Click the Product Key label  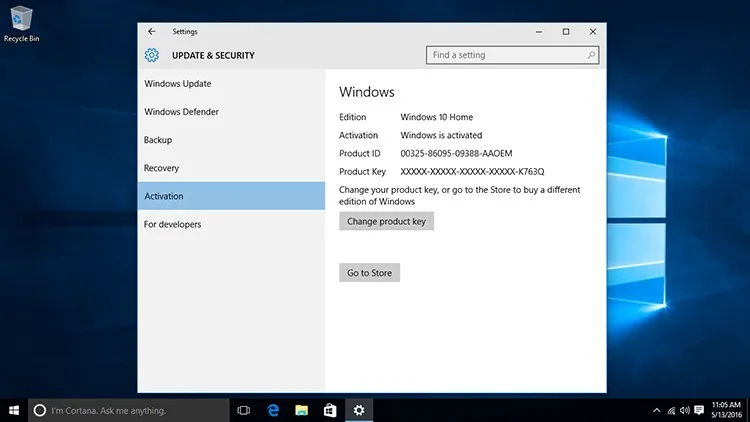click(x=362, y=171)
